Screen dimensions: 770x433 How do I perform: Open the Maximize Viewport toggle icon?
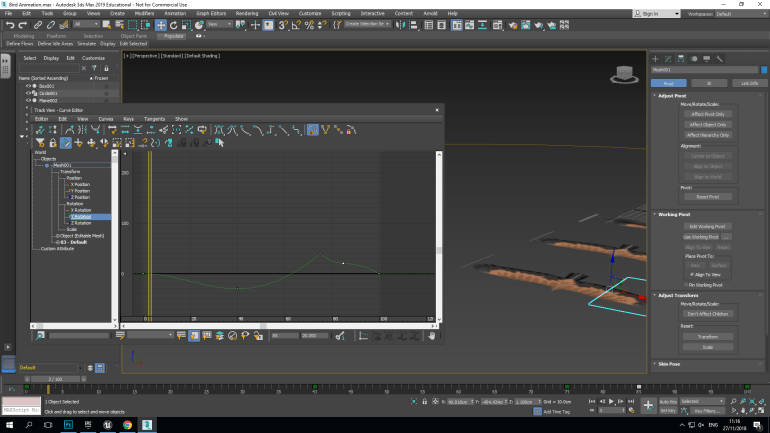(x=761, y=410)
